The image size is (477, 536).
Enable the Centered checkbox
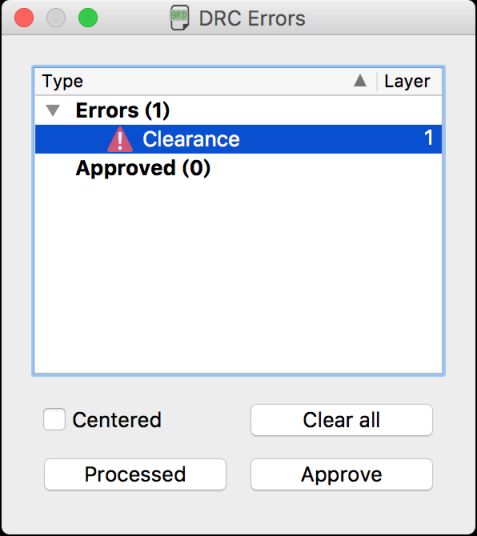[x=54, y=419]
